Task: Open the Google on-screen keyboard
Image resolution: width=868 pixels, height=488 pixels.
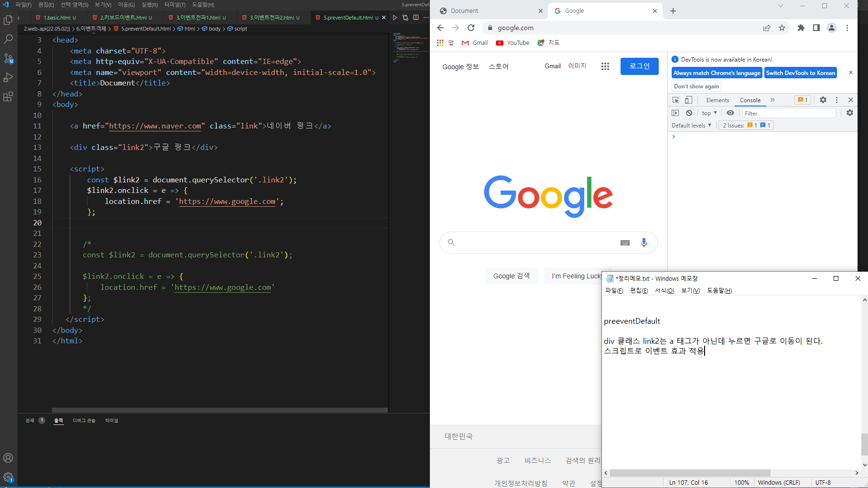Action: pos(625,243)
